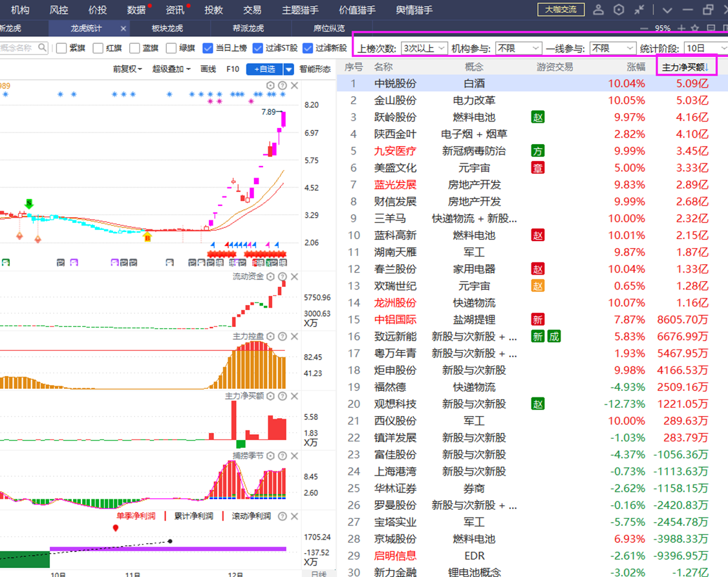Click the red 新 tag on 中铝国际 row
Screen dimensions: 728x577
coord(538,320)
